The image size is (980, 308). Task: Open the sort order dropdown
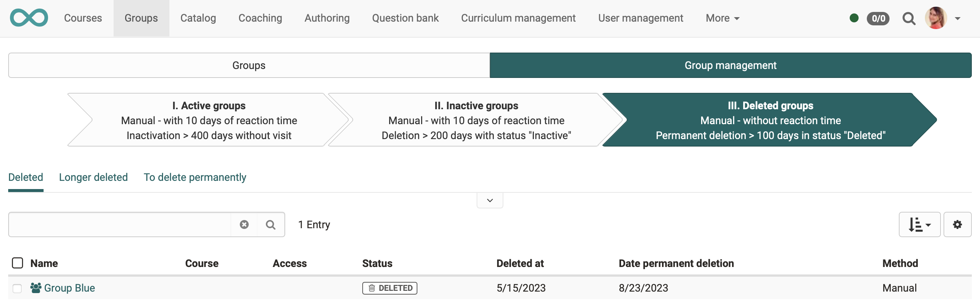tap(919, 224)
